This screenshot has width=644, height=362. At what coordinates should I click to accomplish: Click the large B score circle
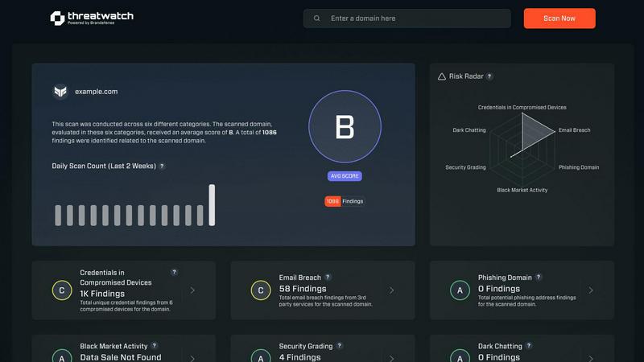click(345, 127)
